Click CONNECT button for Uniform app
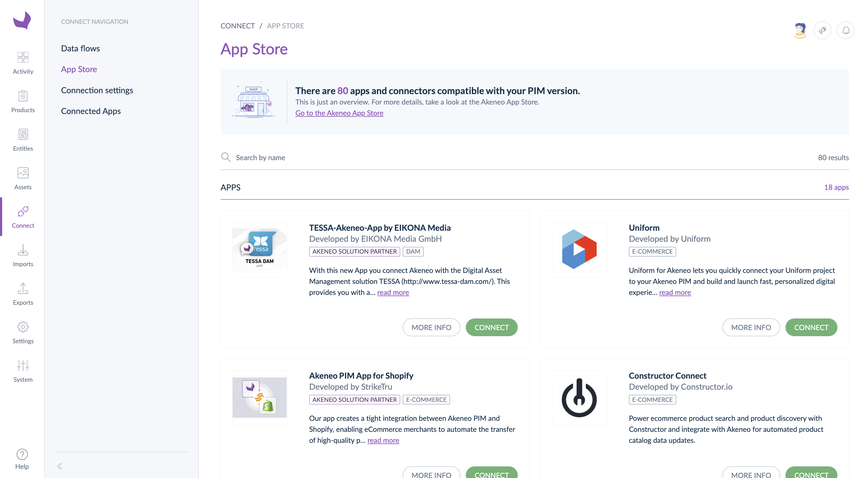The image size is (868, 478). pos(811,327)
